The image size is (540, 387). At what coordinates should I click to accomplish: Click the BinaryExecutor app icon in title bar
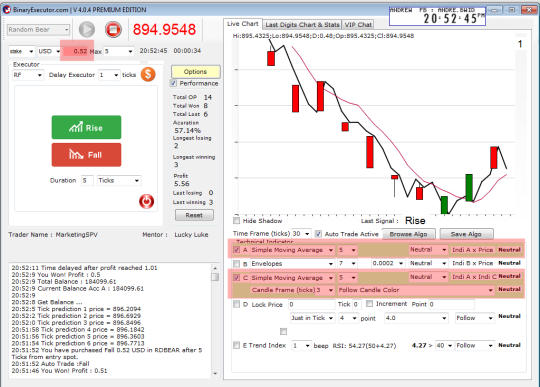click(7, 10)
